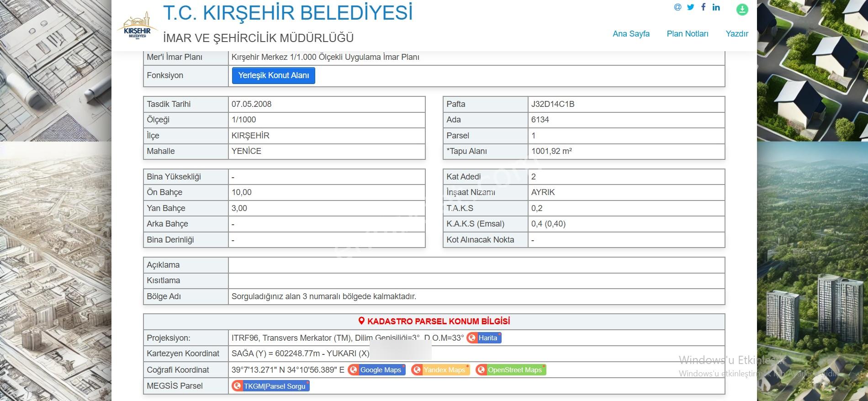Open location in OpenStreet Maps
Image resolution: width=868 pixels, height=401 pixels.
pyautogui.click(x=511, y=370)
